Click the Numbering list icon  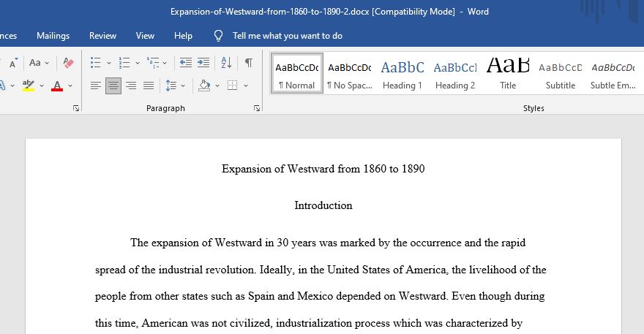tap(124, 63)
